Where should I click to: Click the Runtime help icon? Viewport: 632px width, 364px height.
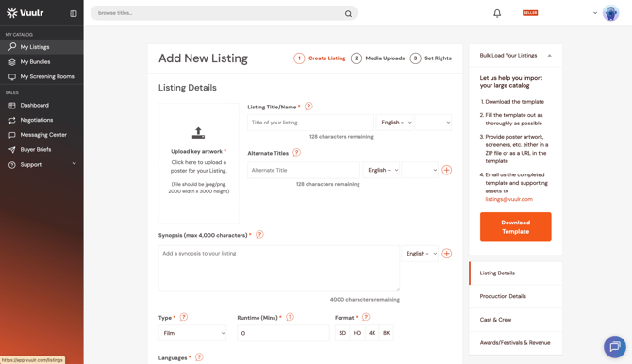point(290,317)
